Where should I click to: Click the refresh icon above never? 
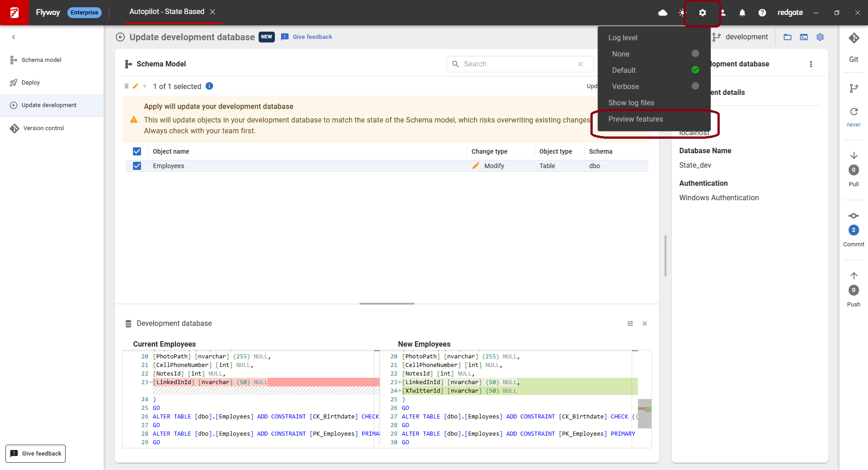(x=854, y=112)
